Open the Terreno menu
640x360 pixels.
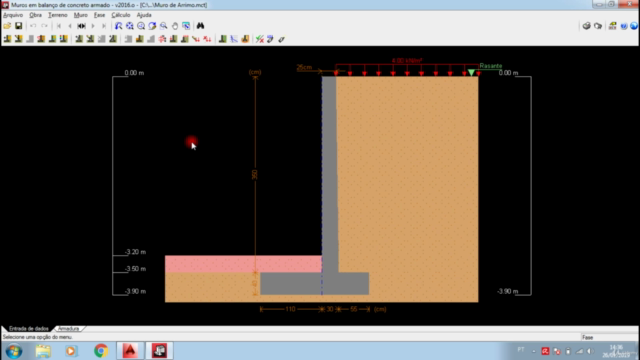[58, 15]
